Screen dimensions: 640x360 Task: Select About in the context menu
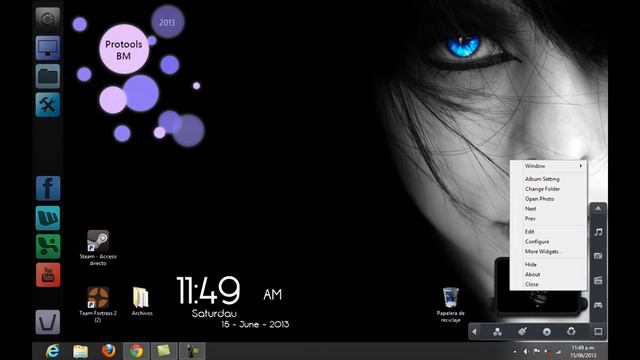[548, 274]
